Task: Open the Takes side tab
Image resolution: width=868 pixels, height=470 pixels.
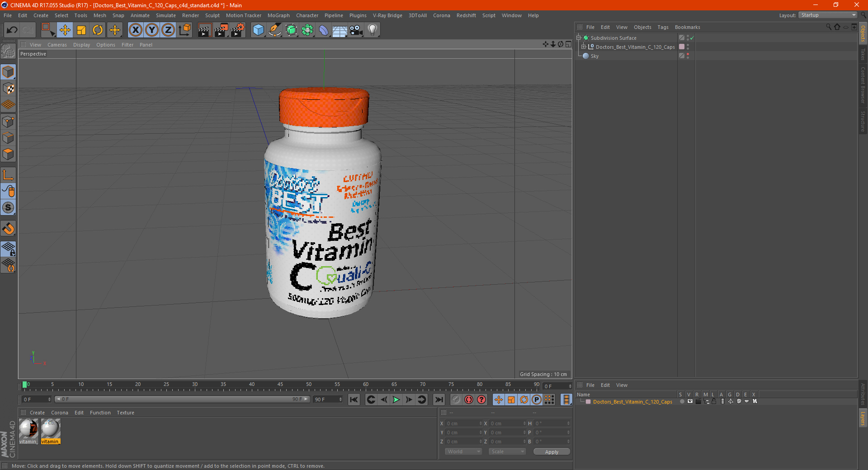Action: point(863,54)
